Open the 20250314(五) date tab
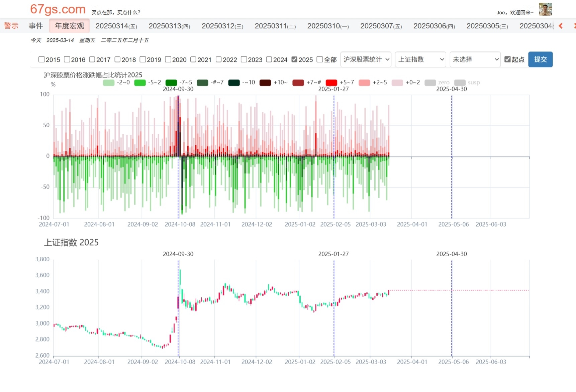Screen dimensions: 576x392 pyautogui.click(x=116, y=26)
